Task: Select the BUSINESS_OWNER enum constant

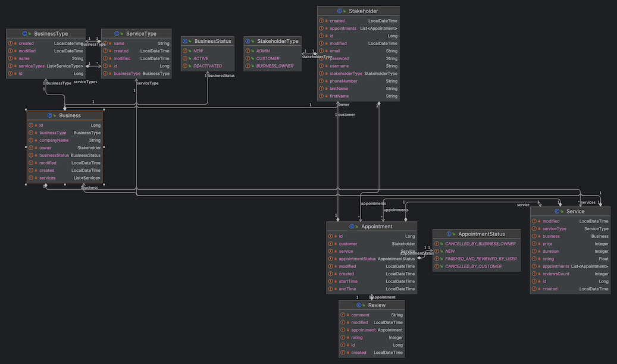Action: pos(275,66)
